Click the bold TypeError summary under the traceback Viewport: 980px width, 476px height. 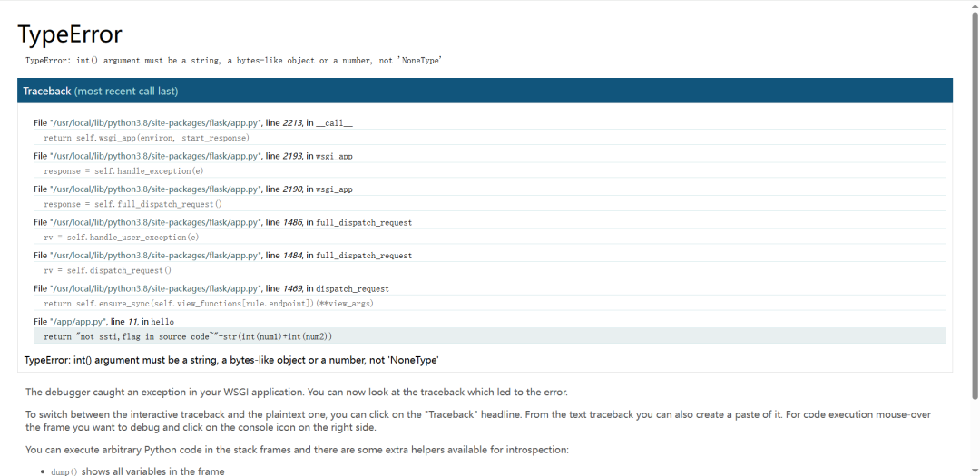[x=231, y=361]
